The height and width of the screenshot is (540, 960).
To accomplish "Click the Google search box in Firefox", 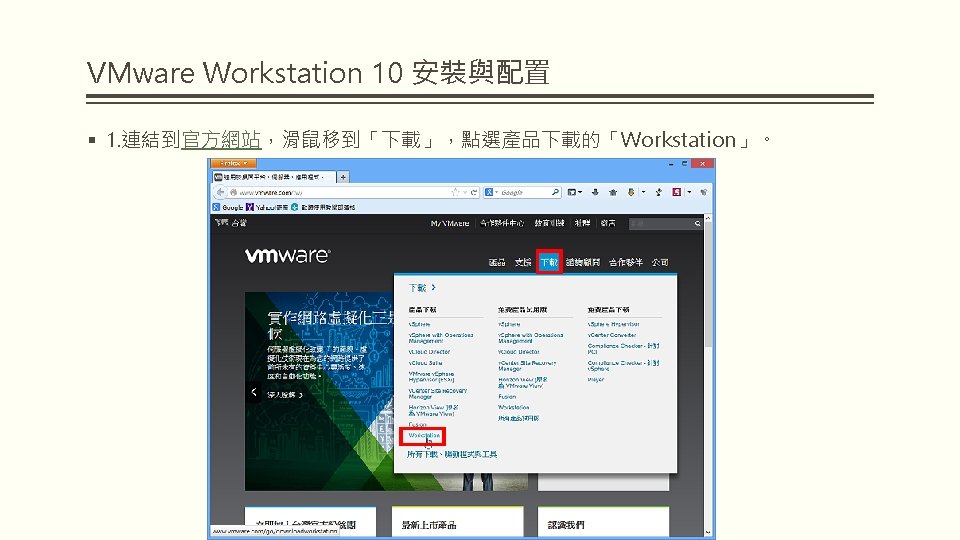I will coord(524,192).
